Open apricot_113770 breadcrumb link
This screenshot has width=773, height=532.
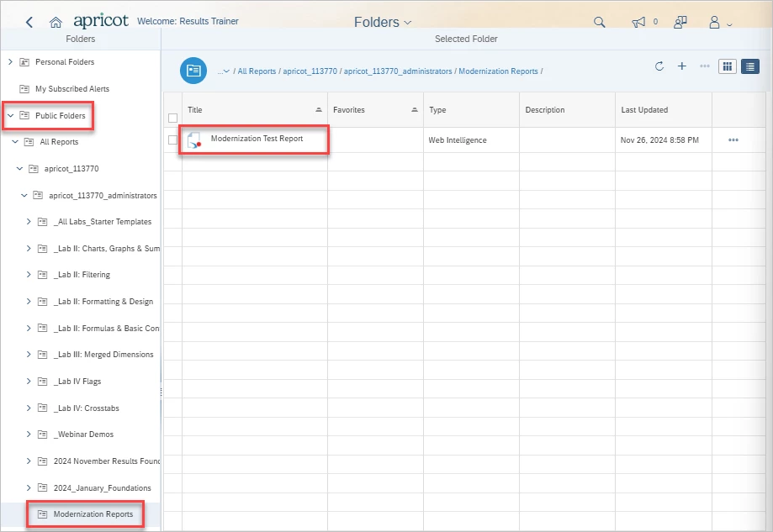tap(310, 71)
